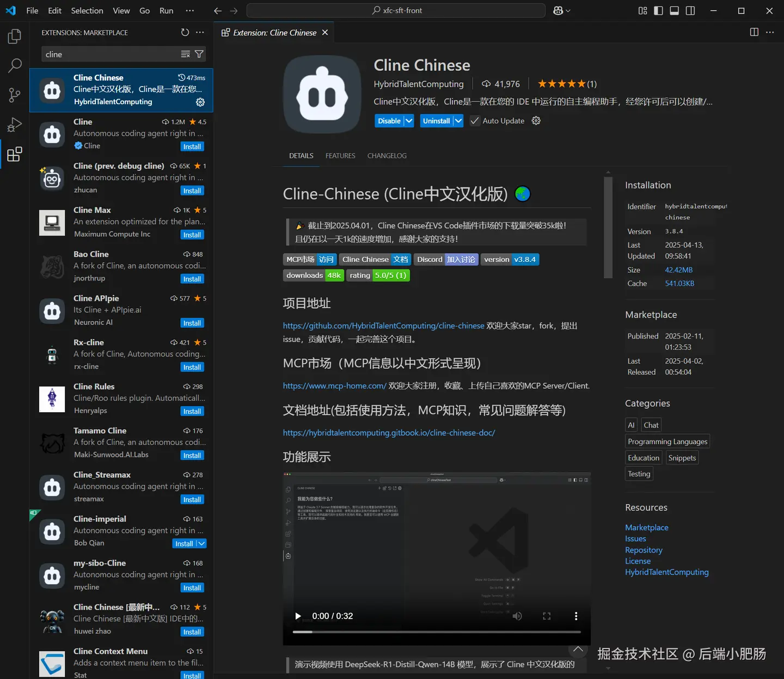Image resolution: width=784 pixels, height=679 pixels.
Task: Install the Cline extension by Cline
Action: point(192,146)
